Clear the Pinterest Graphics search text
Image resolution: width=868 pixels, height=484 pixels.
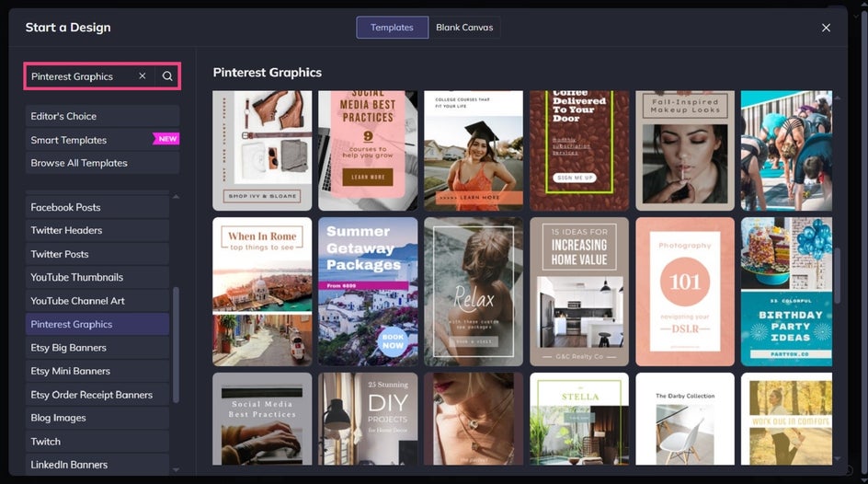coord(143,75)
